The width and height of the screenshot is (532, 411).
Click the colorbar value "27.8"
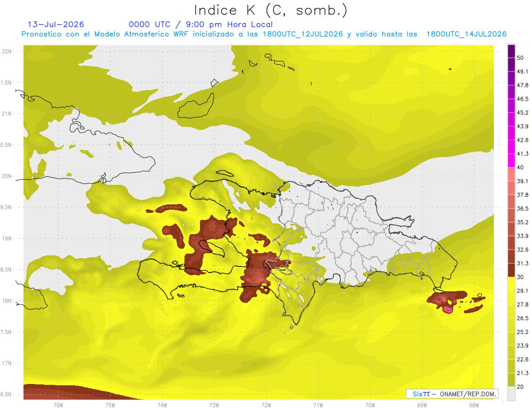[x=523, y=304]
